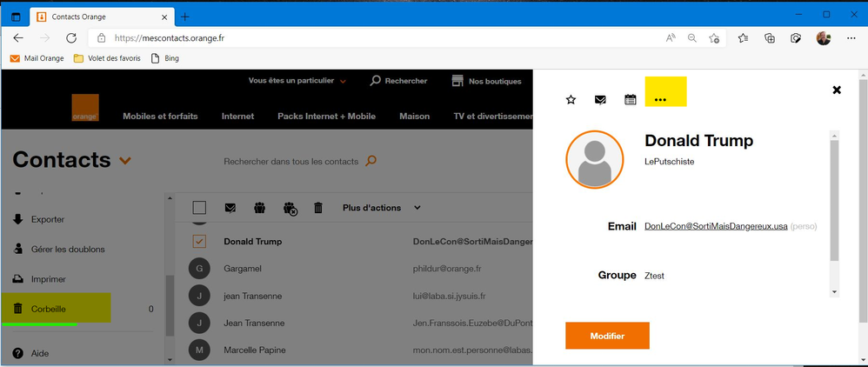The width and height of the screenshot is (868, 367).
Task: Click the DonLeCon email address link
Action: click(716, 226)
